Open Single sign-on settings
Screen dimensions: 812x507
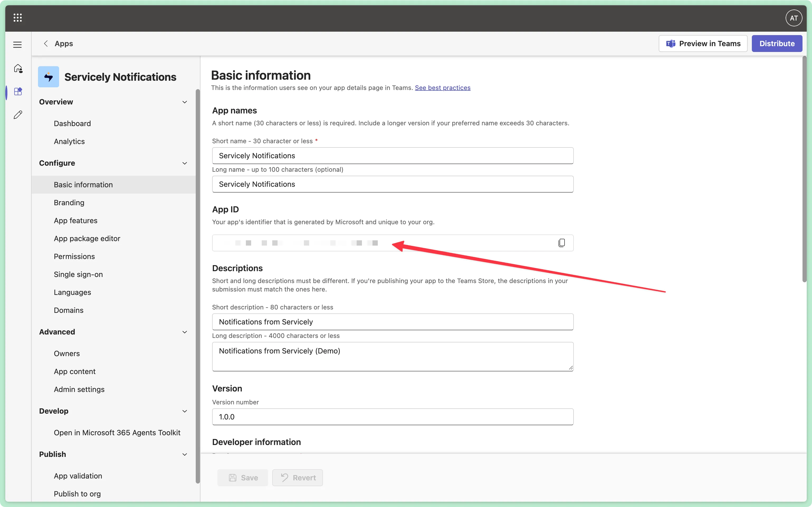click(78, 274)
